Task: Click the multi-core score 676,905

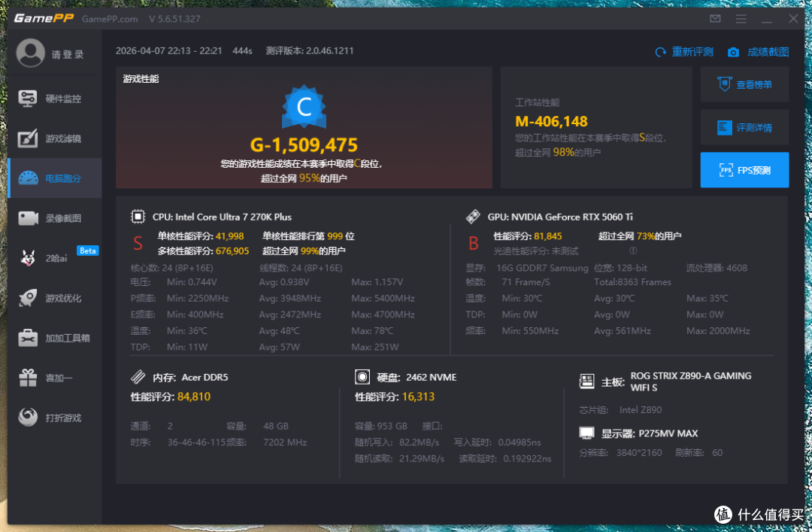Action: 232,251
